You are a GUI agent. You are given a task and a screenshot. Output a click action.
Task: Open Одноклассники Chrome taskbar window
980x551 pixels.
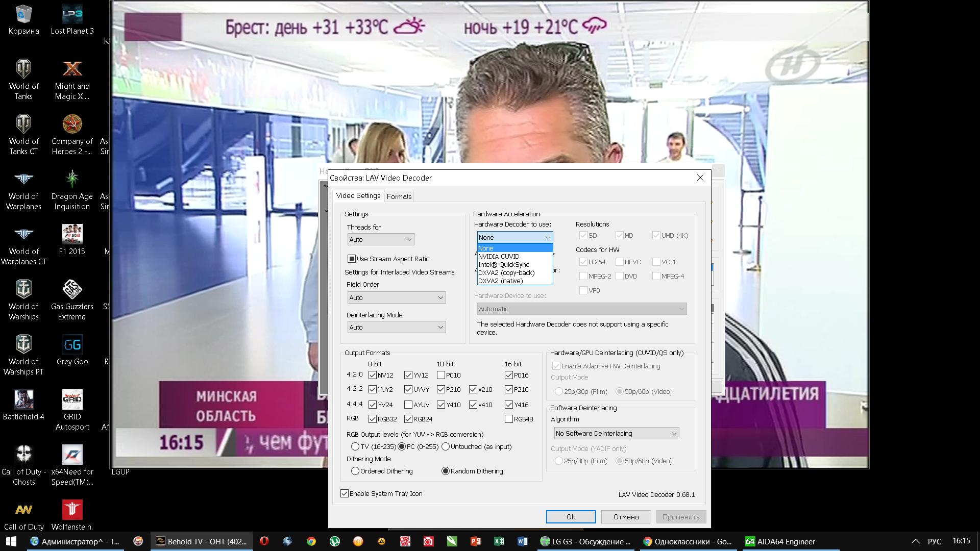[689, 541]
